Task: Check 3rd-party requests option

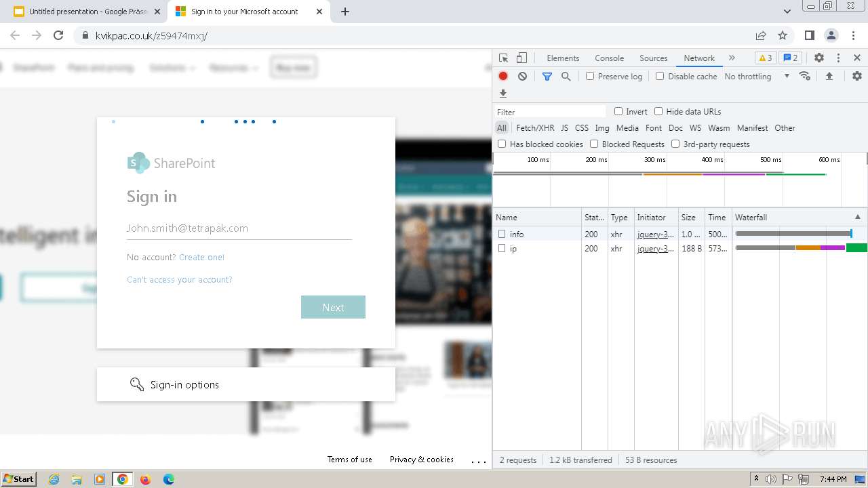Action: pyautogui.click(x=675, y=144)
